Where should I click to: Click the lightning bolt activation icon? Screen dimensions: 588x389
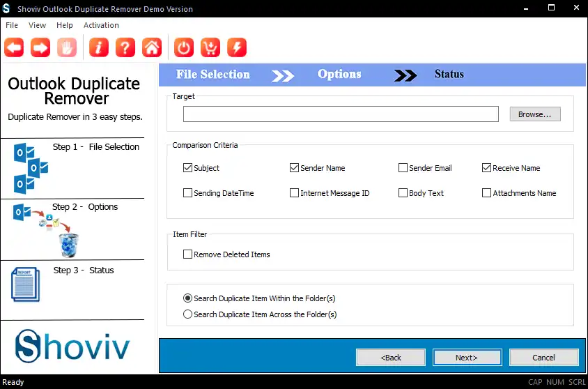[x=237, y=47]
